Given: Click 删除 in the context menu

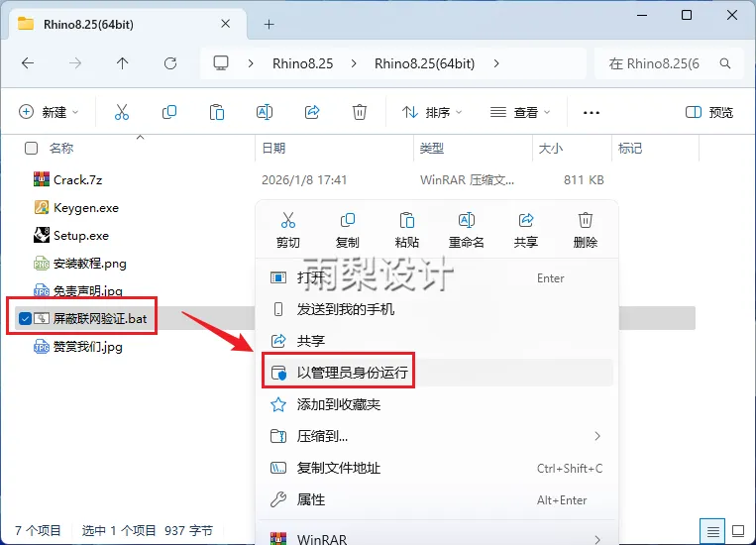Looking at the screenshot, I should tap(585, 231).
